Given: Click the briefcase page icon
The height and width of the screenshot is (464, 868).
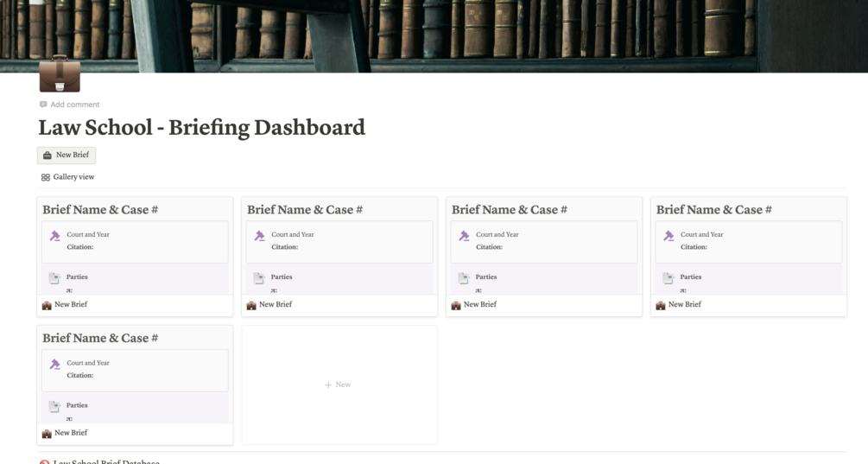Looking at the screenshot, I should [x=60, y=75].
